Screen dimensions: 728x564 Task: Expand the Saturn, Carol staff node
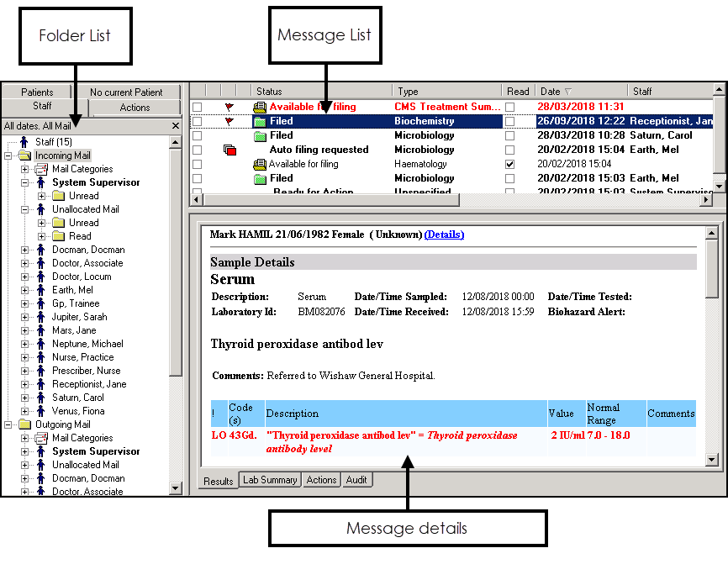[x=25, y=398]
